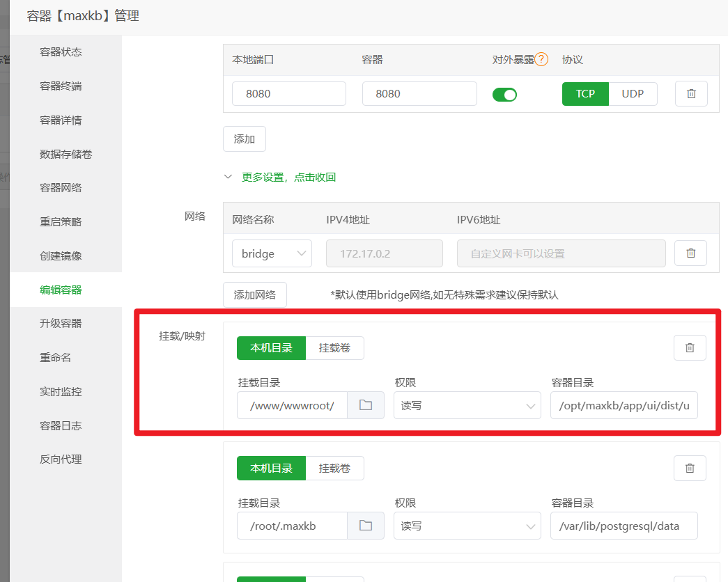Click the 对外暴露 help question mark
Image resolution: width=728 pixels, height=582 pixels.
click(540, 59)
